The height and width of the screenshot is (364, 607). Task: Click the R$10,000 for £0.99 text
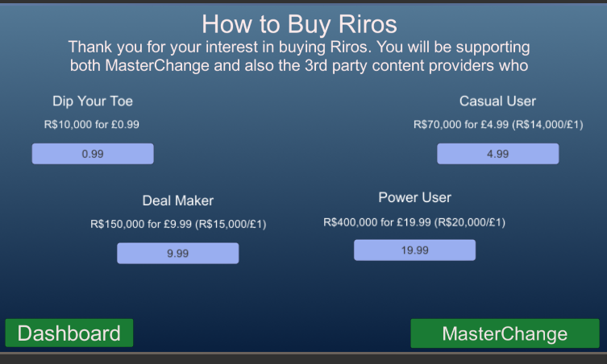pyautogui.click(x=93, y=125)
